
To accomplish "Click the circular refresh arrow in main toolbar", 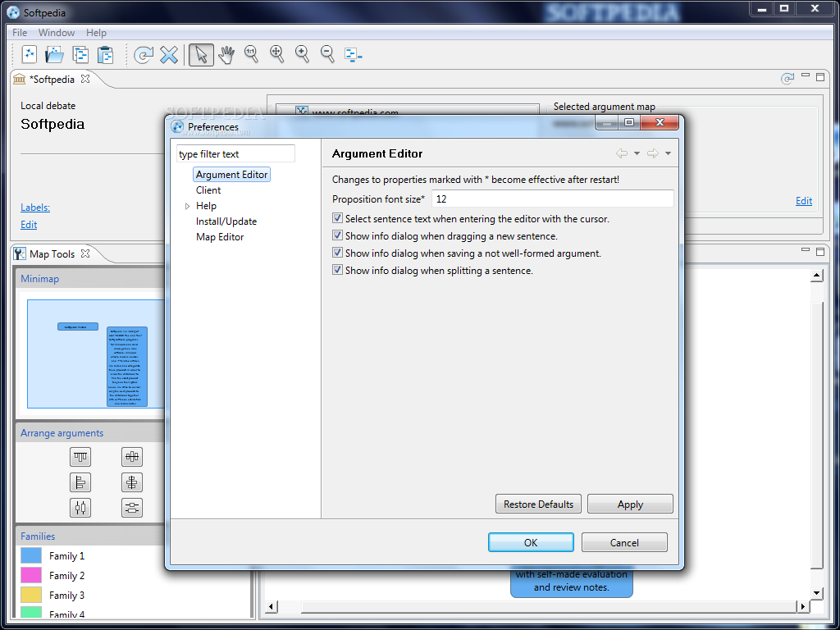I will [143, 55].
